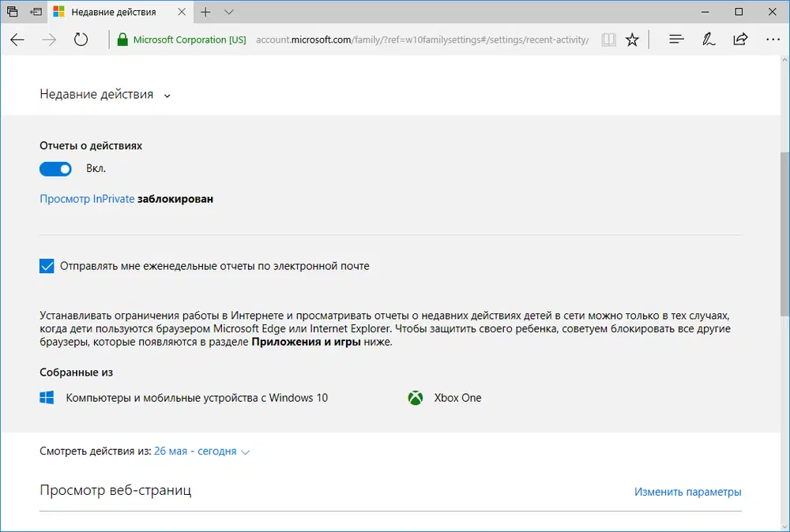Close the Недавние действия tab
Image resolution: width=790 pixels, height=532 pixels.
182,12
